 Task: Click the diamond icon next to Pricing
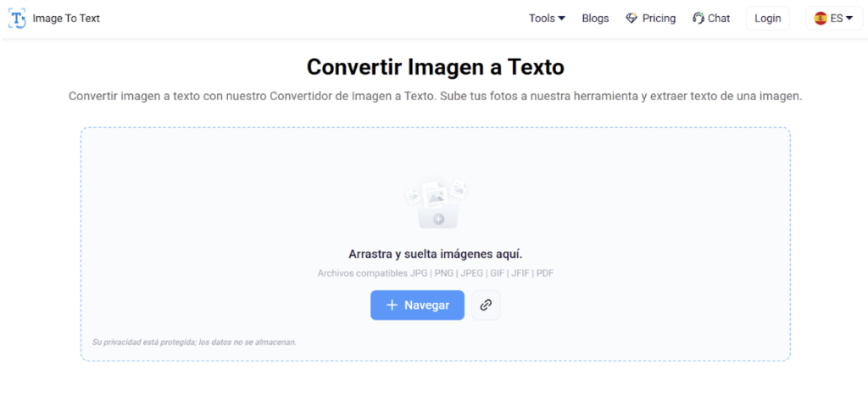pos(632,19)
